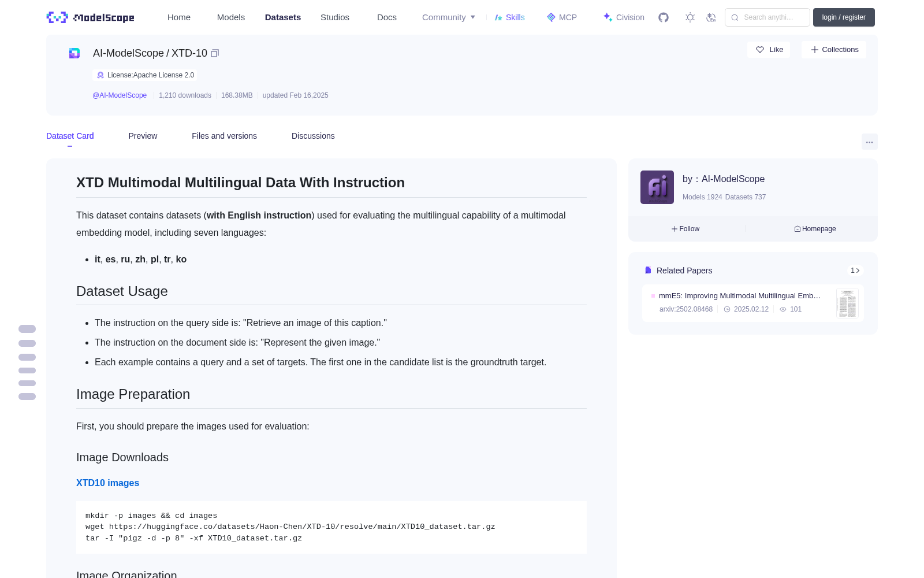Click the AI-ModelScope avatar image
This screenshot has height=578, width=924.
click(x=657, y=187)
